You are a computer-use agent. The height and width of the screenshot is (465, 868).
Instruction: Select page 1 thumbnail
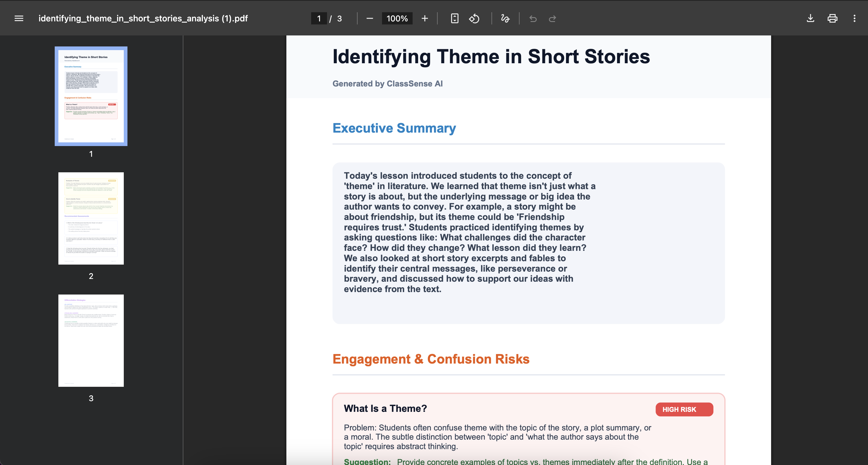(x=91, y=96)
